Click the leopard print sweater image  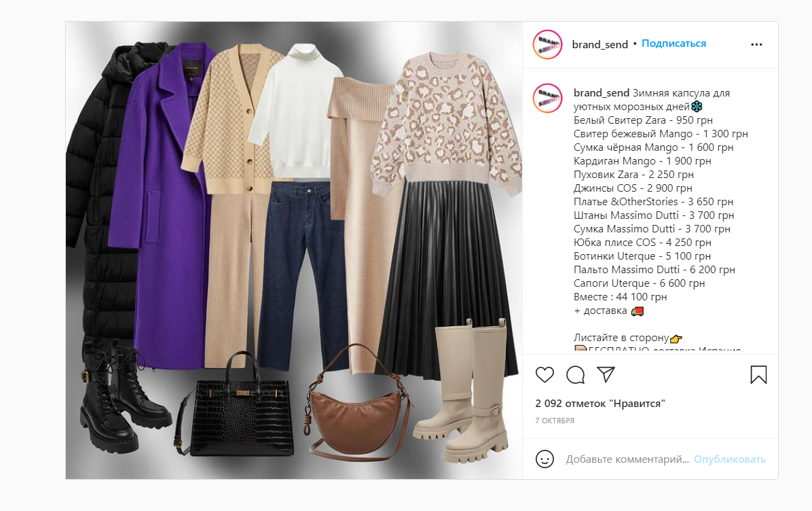pos(446,122)
